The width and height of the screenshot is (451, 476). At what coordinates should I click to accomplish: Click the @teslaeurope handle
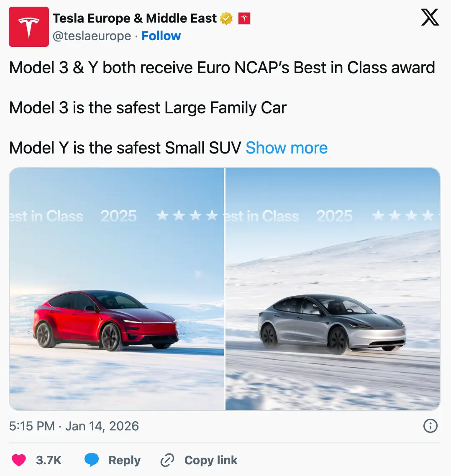(92, 36)
